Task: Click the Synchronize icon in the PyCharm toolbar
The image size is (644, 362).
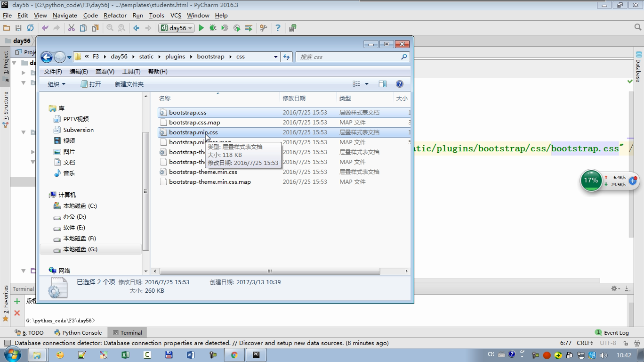Action: pyautogui.click(x=30, y=28)
